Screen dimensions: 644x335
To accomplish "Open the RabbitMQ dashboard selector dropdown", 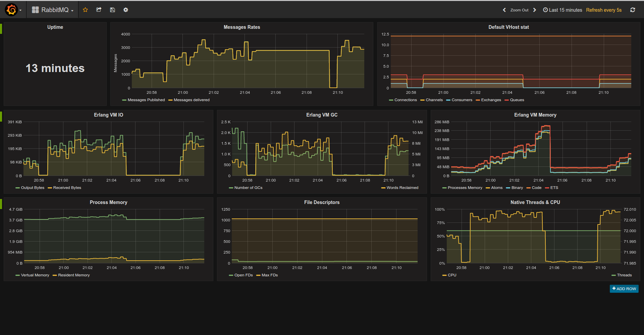I will tap(52, 10).
